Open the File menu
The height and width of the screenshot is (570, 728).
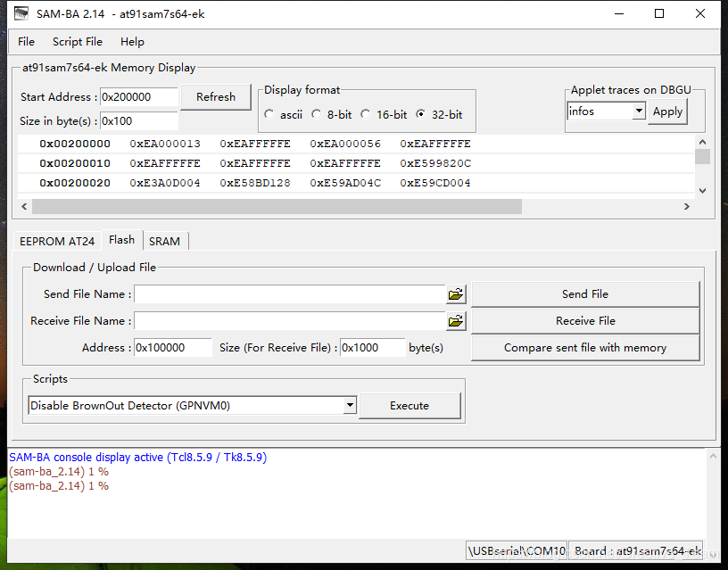[26, 42]
